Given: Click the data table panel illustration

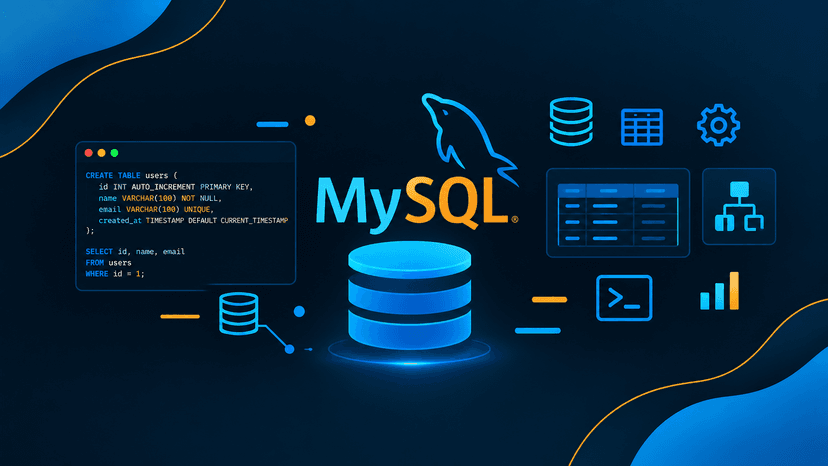Looking at the screenshot, I should click(x=618, y=213).
